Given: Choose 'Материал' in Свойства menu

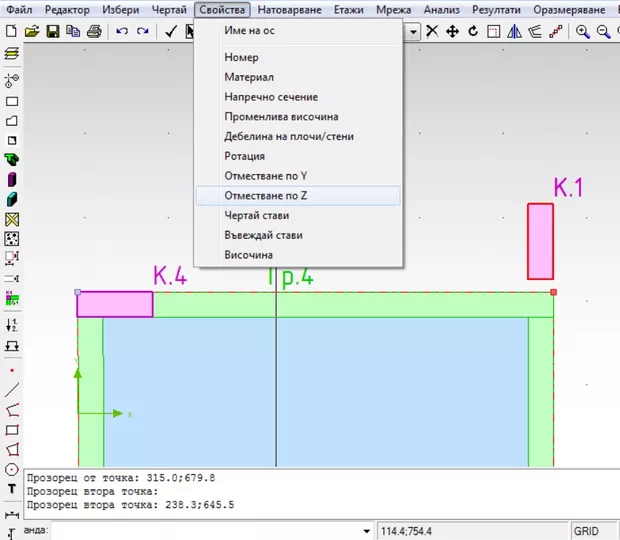Looking at the screenshot, I should 249,77.
